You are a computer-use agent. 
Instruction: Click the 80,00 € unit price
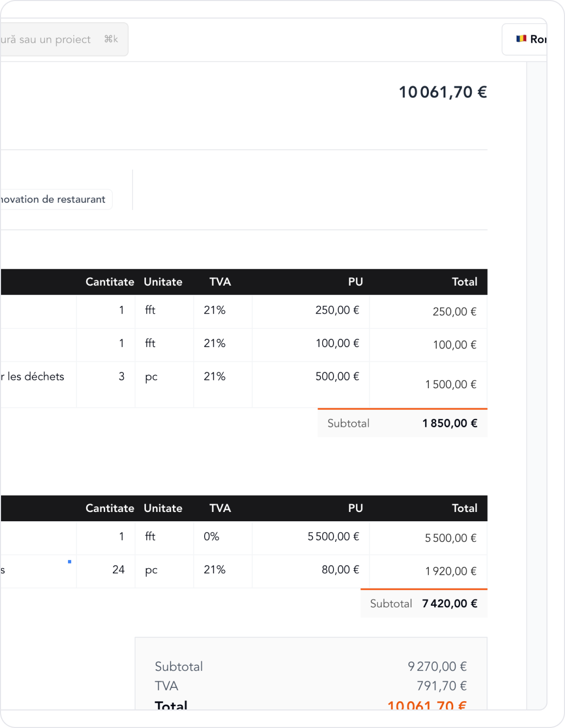tap(340, 570)
